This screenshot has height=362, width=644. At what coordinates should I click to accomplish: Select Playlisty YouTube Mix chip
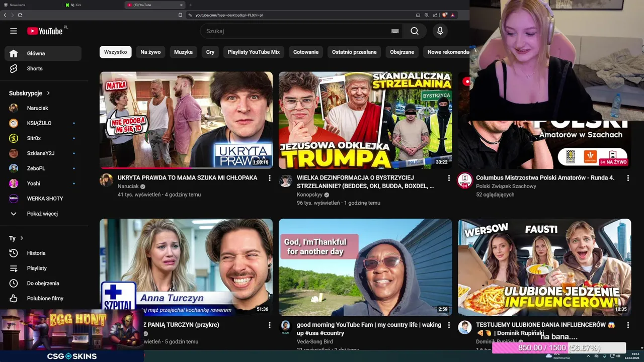(x=254, y=52)
